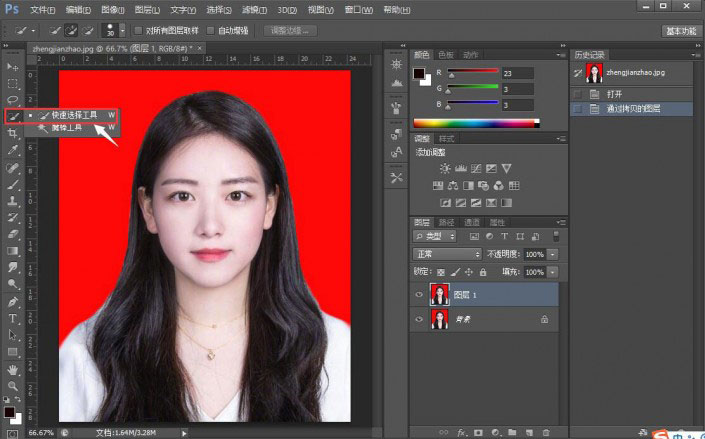The height and width of the screenshot is (439, 705).
Task: Choose 魔棒工具 from the flyout
Action: [x=67, y=128]
